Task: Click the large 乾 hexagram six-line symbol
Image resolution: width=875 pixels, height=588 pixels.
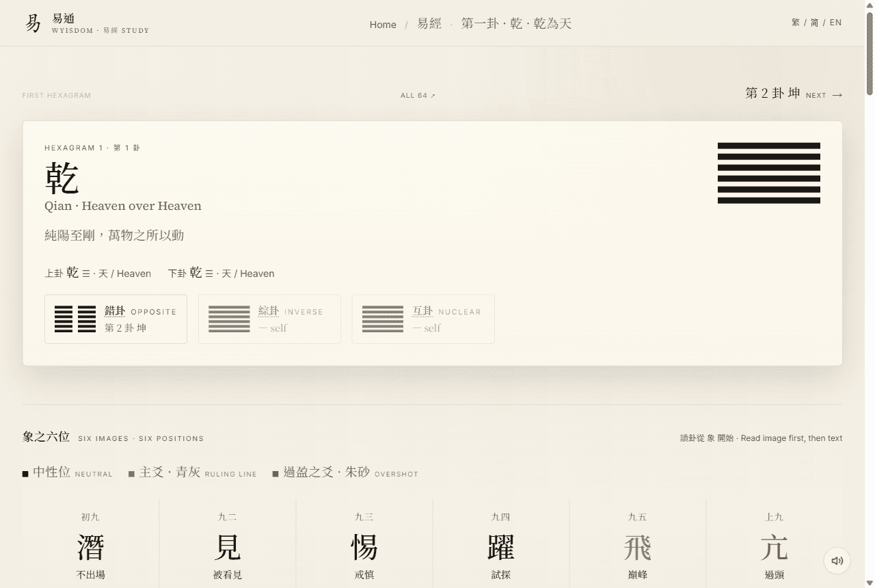Action: pyautogui.click(x=769, y=173)
